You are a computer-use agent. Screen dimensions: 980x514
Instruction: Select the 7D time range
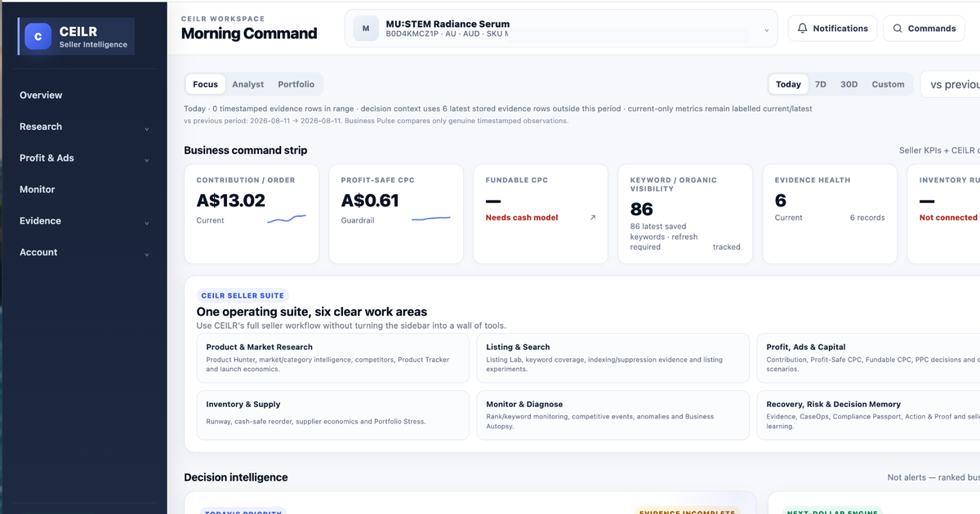click(x=821, y=84)
